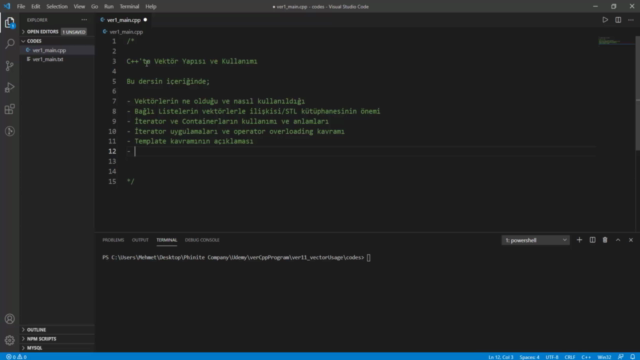
Task: Maximize the panel size with up chevron
Action: pyautogui.click(x=618, y=240)
